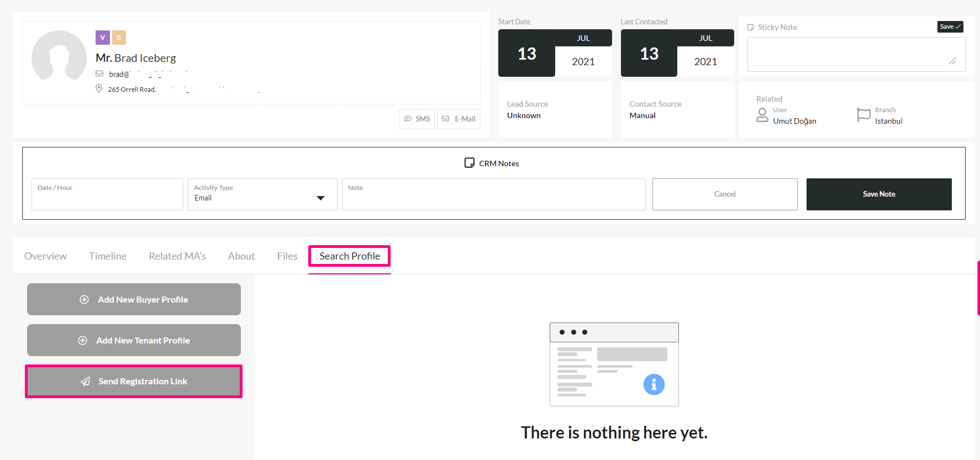This screenshot has height=460, width=980.
Task: Click the Branch flag icon
Action: click(863, 115)
